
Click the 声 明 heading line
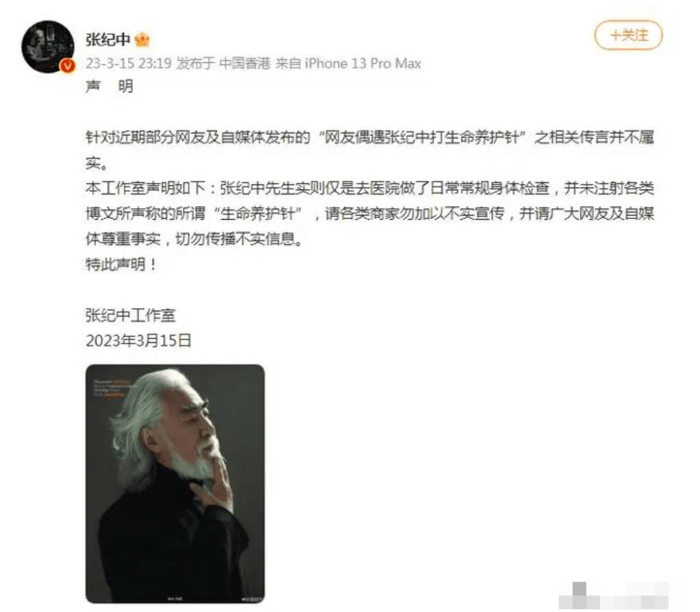coord(110,86)
